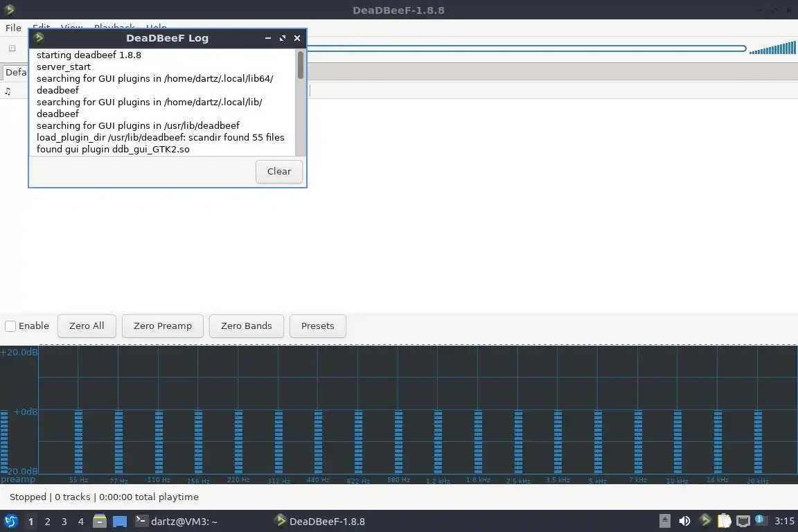Click the 220 Hz equalizer band
Image resolution: width=798 pixels, height=532 pixels.
[x=238, y=442]
